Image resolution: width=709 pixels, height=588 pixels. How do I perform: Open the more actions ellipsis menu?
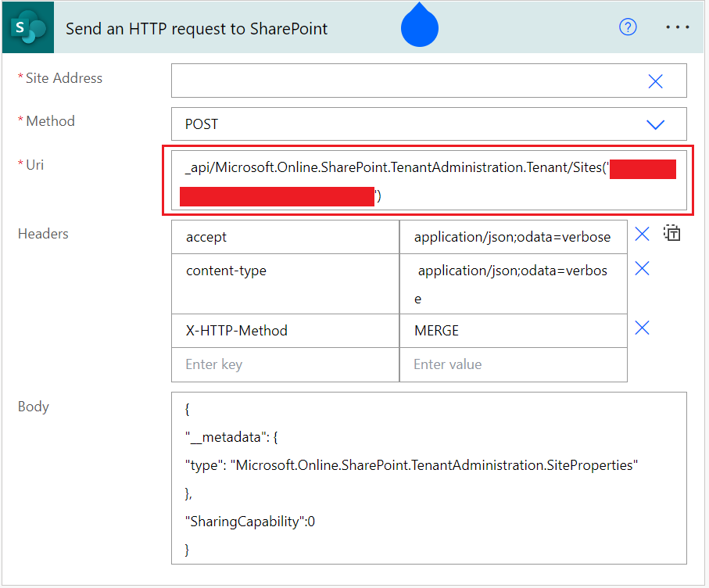pyautogui.click(x=678, y=27)
